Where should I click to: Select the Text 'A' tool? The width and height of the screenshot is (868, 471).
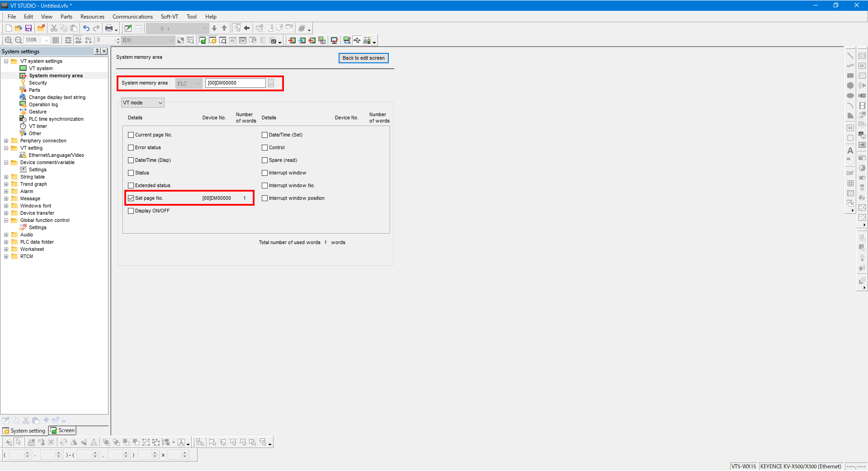click(x=850, y=151)
